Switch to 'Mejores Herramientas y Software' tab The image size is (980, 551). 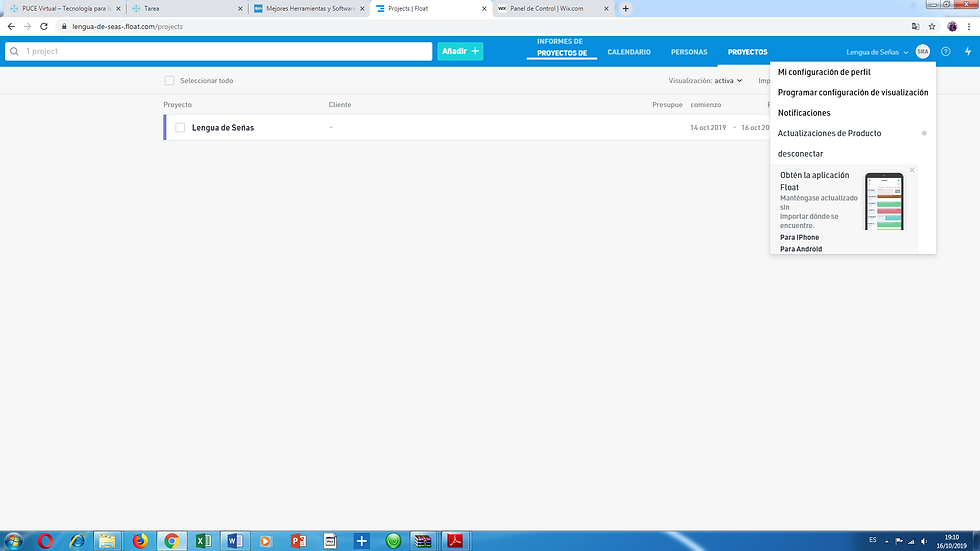[309, 9]
